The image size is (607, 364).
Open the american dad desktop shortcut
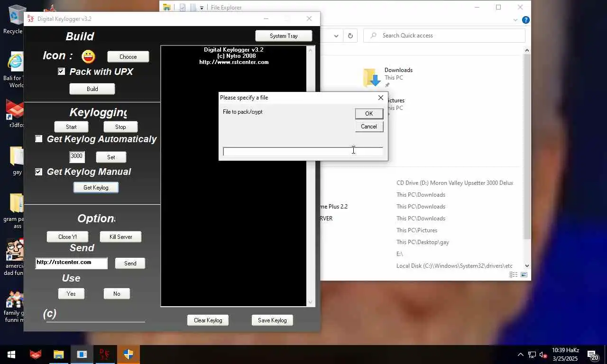pyautogui.click(x=15, y=257)
